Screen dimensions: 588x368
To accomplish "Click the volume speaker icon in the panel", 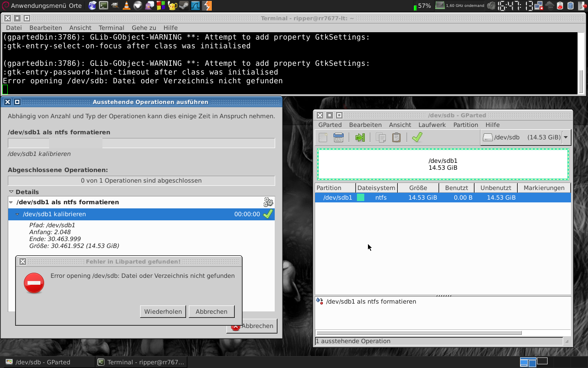I will click(x=491, y=6).
